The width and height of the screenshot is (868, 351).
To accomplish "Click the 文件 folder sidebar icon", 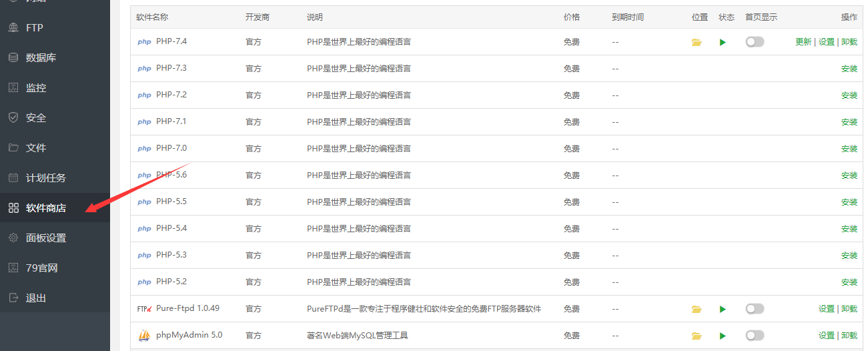I will (13, 147).
